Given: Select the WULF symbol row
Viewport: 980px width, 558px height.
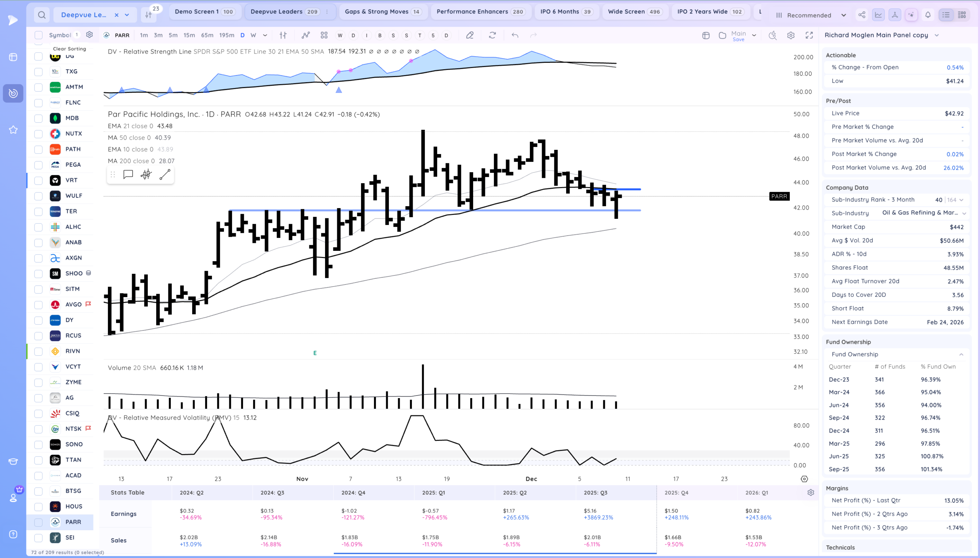Looking at the screenshot, I should tap(73, 196).
